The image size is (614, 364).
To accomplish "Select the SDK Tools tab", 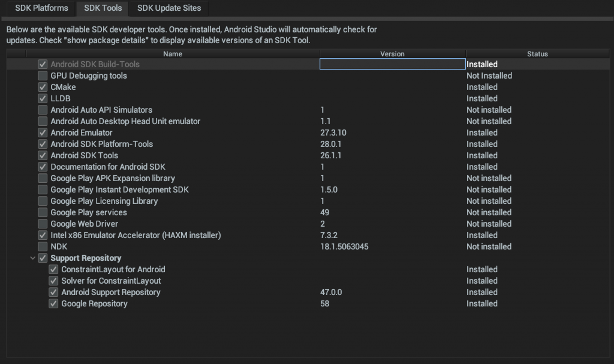I will (103, 8).
